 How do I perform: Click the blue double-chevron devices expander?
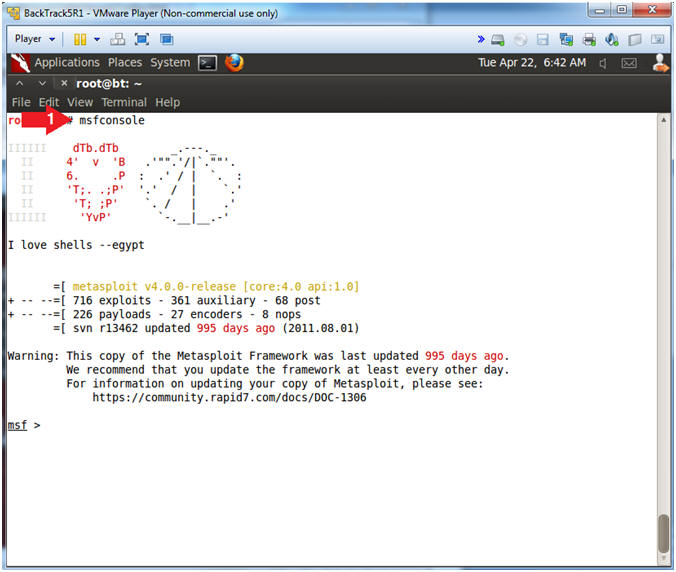click(481, 40)
